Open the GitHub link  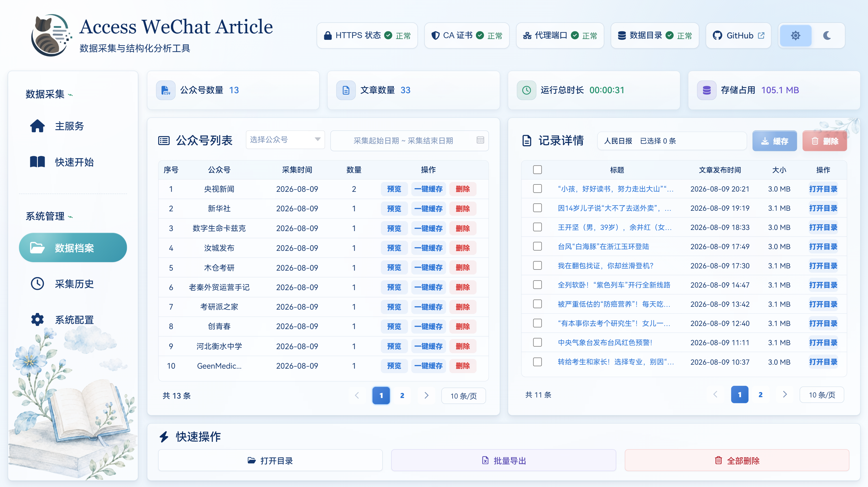(738, 35)
